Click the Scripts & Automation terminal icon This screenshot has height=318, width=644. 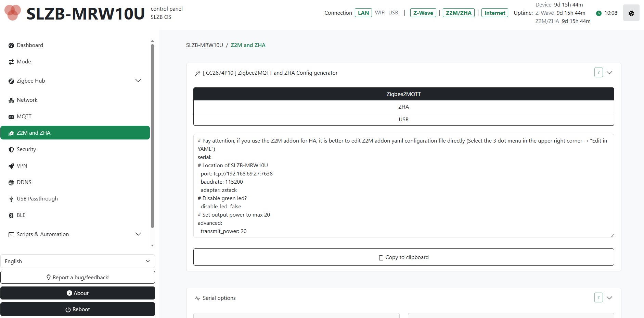pyautogui.click(x=11, y=234)
